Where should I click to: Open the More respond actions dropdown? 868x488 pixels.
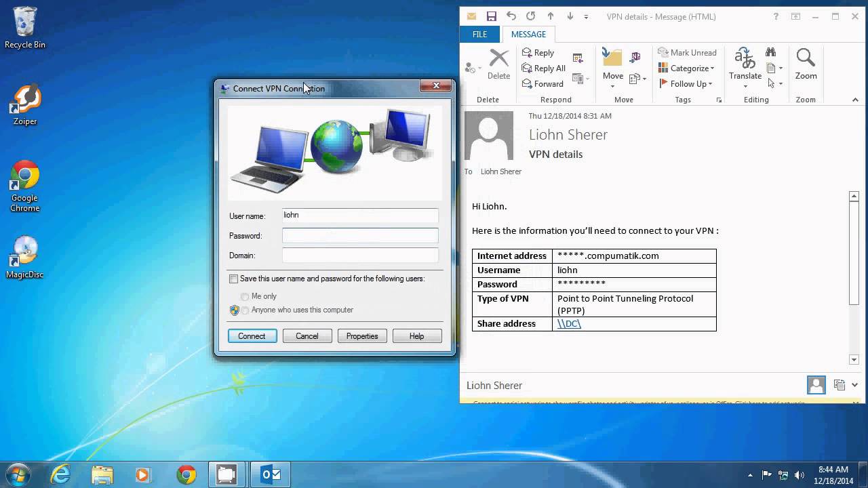pyautogui.click(x=580, y=79)
